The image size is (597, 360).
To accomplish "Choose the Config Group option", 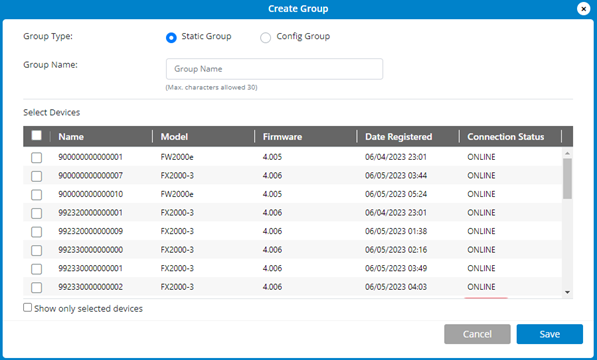I will click(x=265, y=38).
